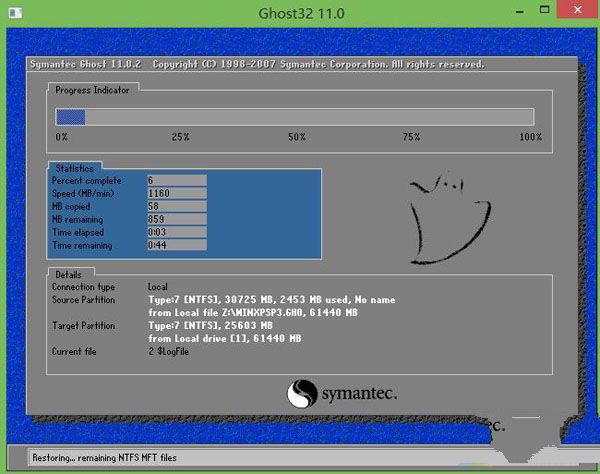Click the Symantec circular logo icon
This screenshot has width=600, height=474.
[303, 392]
